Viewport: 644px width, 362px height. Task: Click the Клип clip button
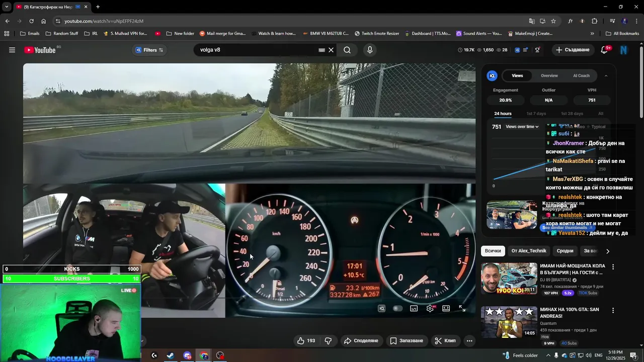pos(445,340)
